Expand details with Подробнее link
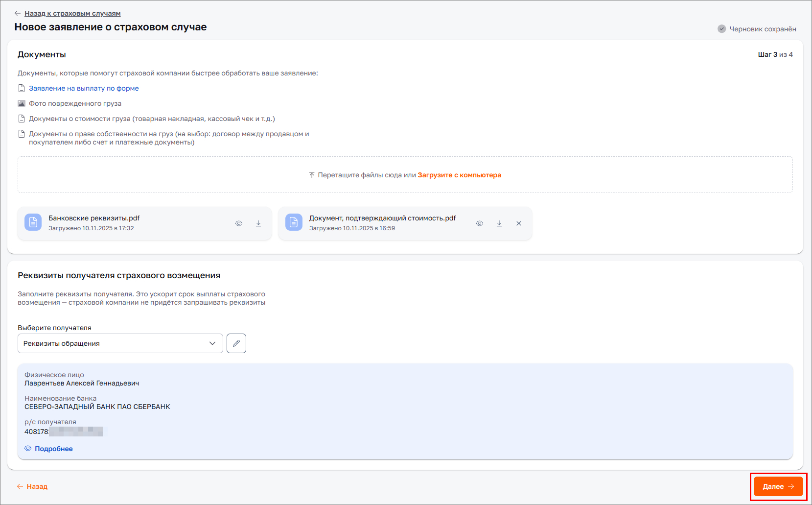This screenshot has width=812, height=505. 53,449
